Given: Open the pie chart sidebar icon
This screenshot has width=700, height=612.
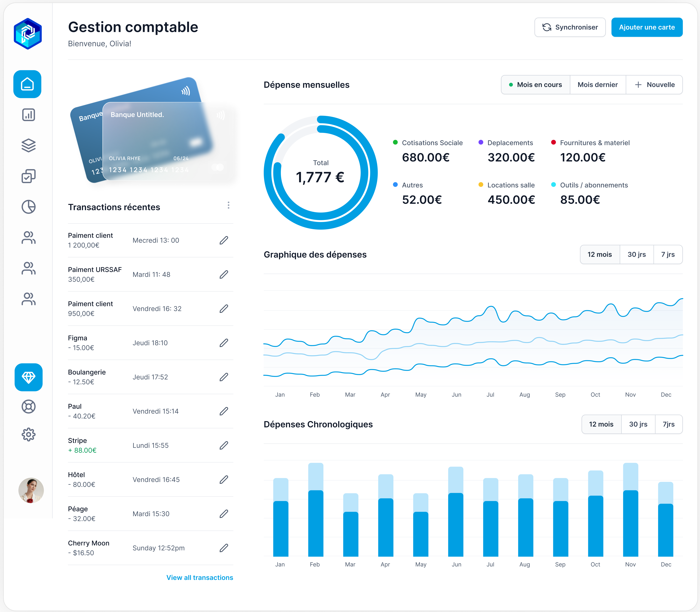Looking at the screenshot, I should pyautogui.click(x=28, y=207).
